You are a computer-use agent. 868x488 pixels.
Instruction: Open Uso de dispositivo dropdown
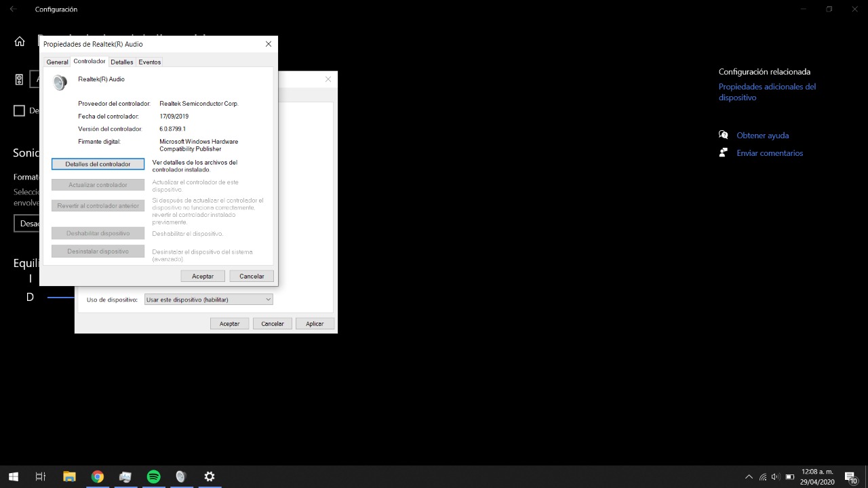pos(209,300)
